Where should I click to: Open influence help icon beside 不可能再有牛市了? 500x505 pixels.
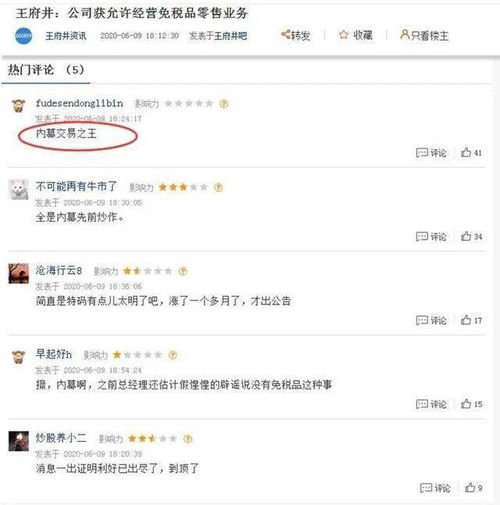218,187
